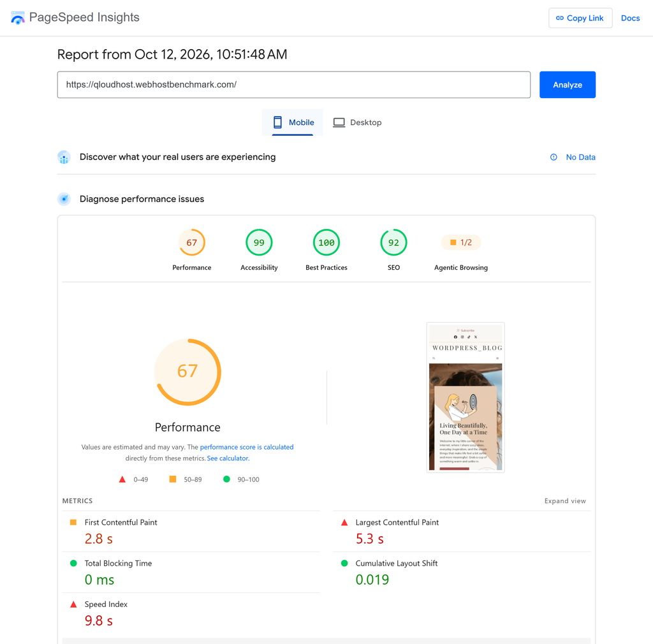
Task: Click the 'Largest Contentful Paint' metric label
Action: point(397,522)
